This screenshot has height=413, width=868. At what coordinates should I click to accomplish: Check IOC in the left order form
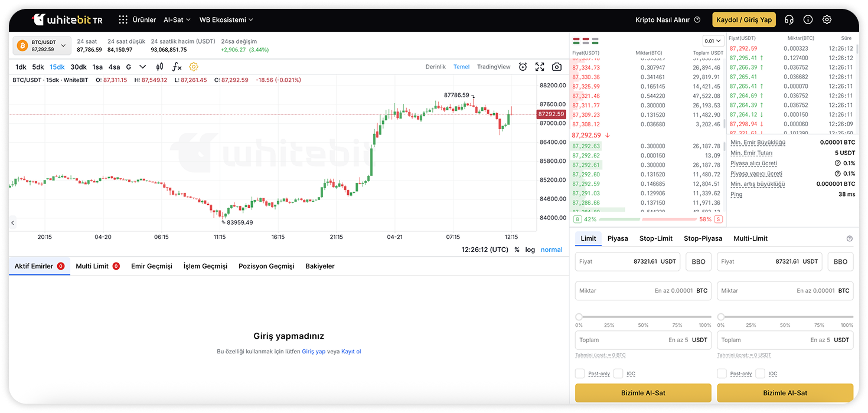coord(618,373)
